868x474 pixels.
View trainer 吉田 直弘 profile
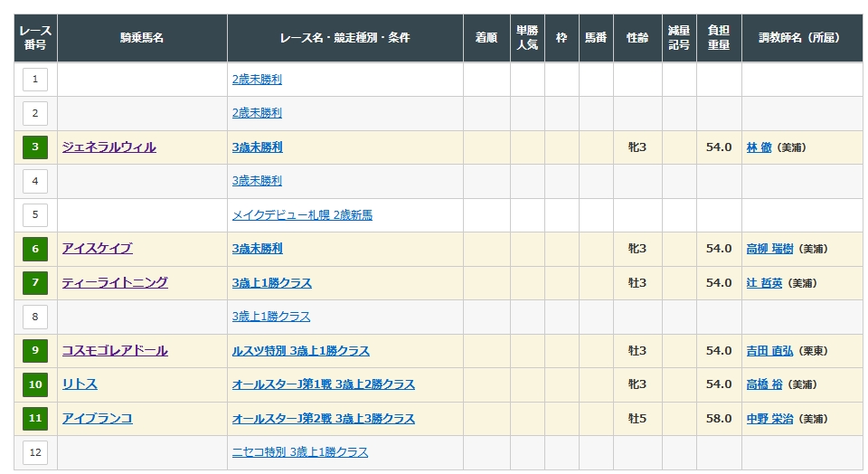(769, 351)
